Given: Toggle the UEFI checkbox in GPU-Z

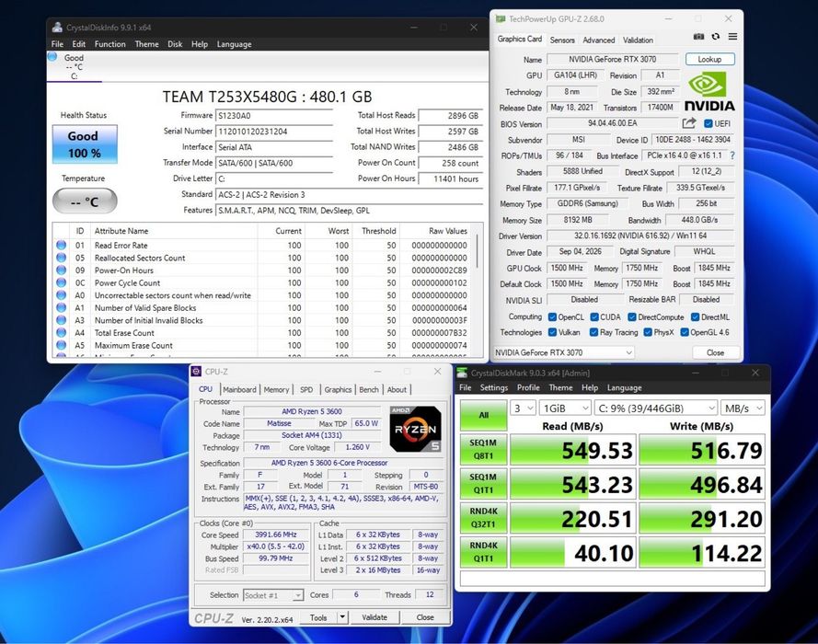Looking at the screenshot, I should point(708,123).
